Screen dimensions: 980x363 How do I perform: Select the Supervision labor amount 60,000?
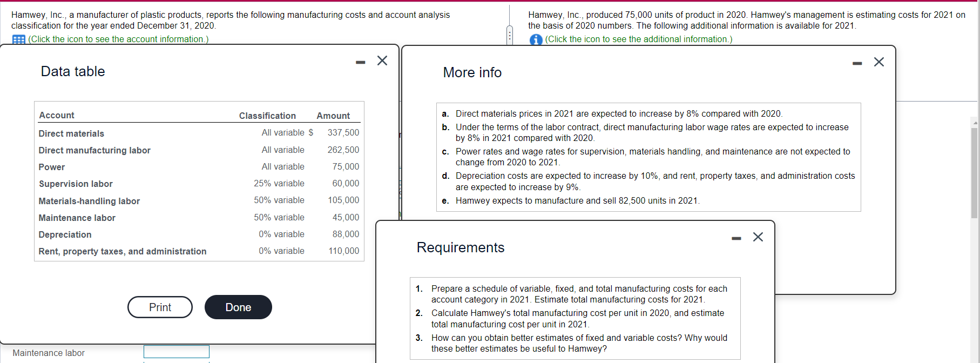click(346, 183)
